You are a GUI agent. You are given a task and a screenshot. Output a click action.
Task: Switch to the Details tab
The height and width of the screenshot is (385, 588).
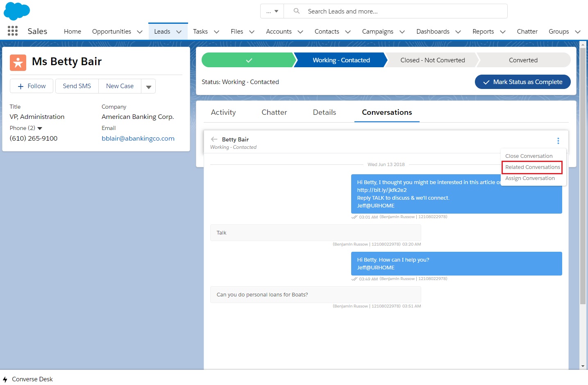(x=325, y=112)
